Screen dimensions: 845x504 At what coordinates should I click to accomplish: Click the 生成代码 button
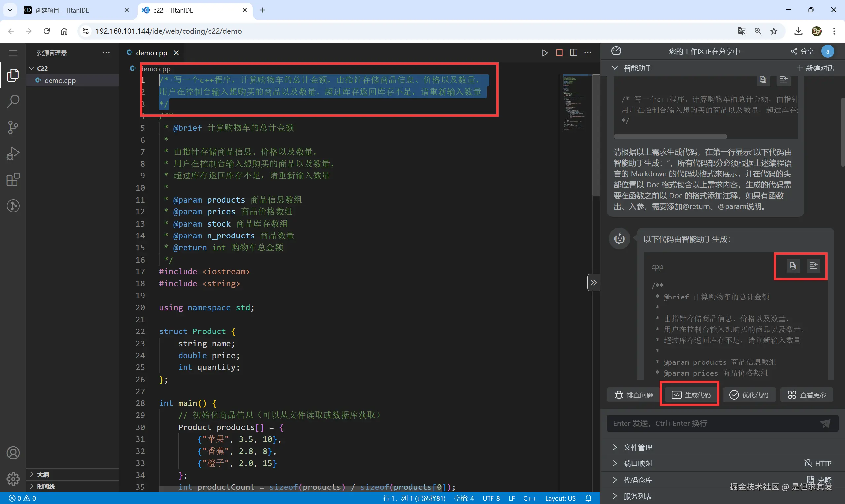(x=691, y=394)
